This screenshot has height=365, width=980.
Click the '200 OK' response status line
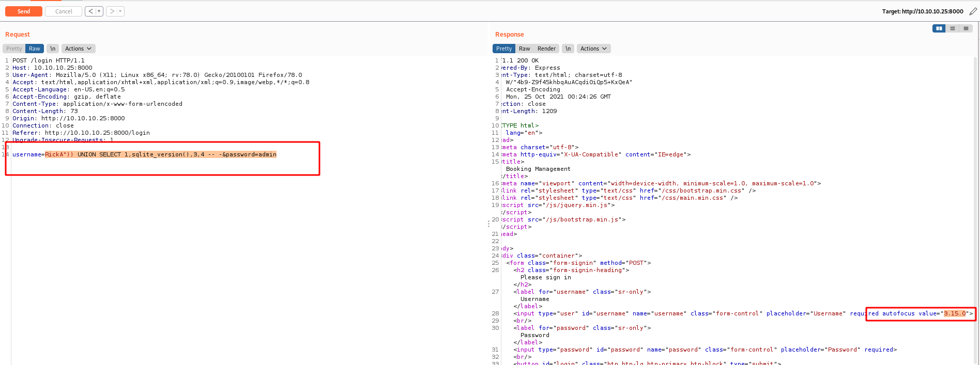[x=520, y=60]
